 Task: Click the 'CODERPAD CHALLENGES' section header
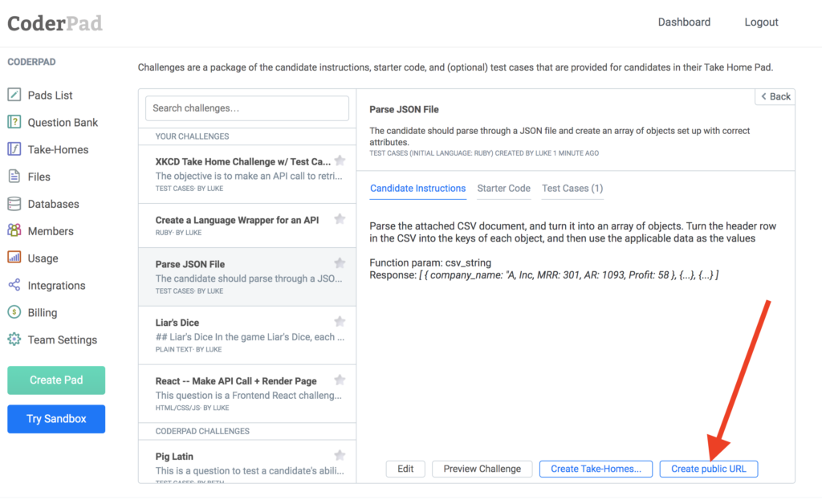(202, 431)
